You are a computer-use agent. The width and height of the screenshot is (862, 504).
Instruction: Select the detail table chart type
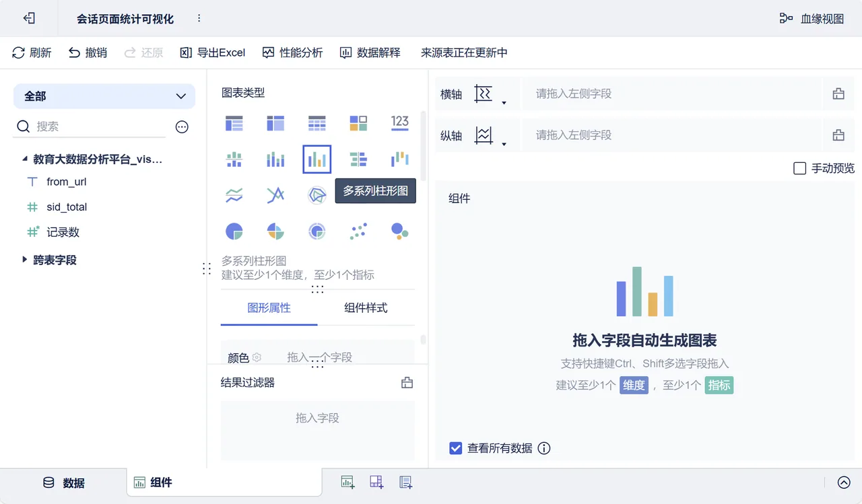(x=317, y=123)
